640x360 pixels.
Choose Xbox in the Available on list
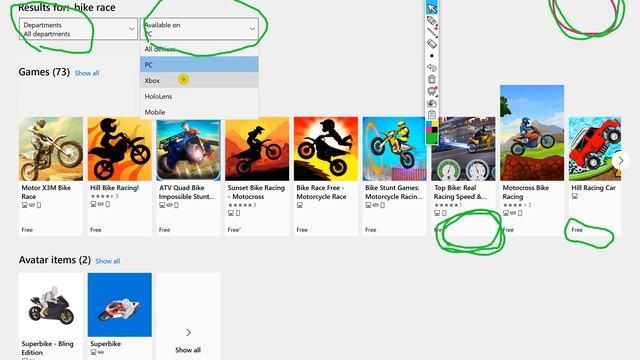click(199, 80)
